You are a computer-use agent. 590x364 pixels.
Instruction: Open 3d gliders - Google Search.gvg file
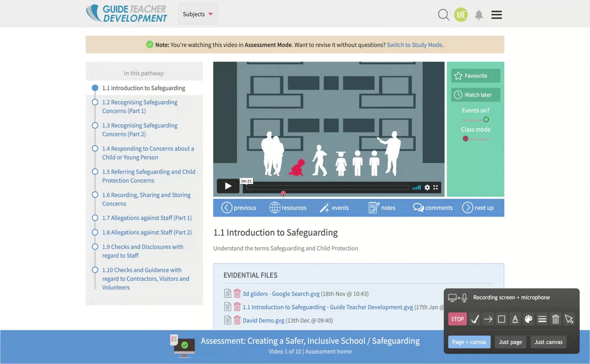click(x=281, y=294)
